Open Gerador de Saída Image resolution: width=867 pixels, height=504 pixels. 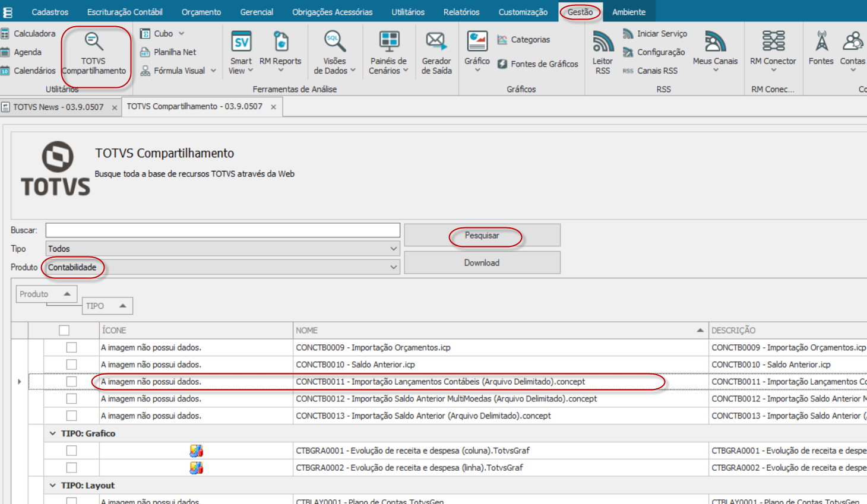tap(436, 52)
